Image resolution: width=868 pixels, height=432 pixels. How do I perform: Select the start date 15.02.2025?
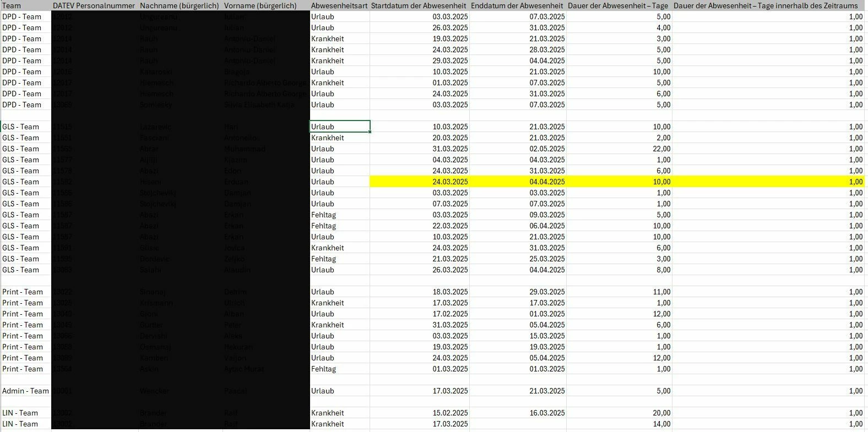(450, 413)
